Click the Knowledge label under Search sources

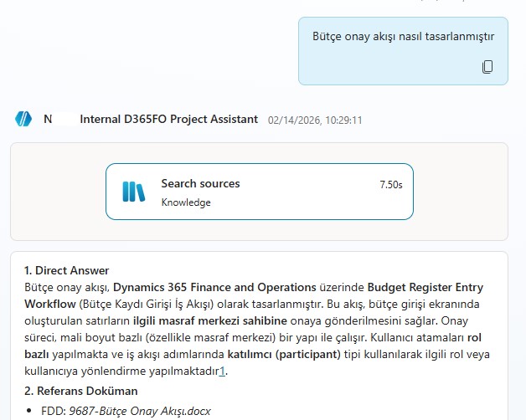(x=186, y=202)
